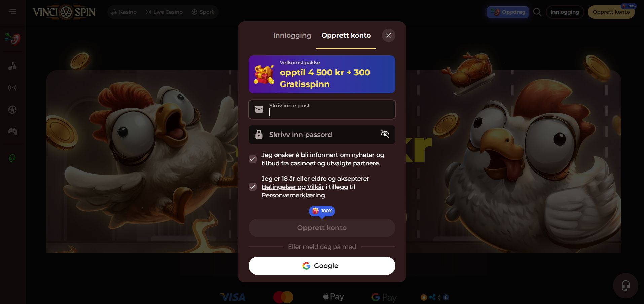Open the Personvernerklæring link

[293, 195]
